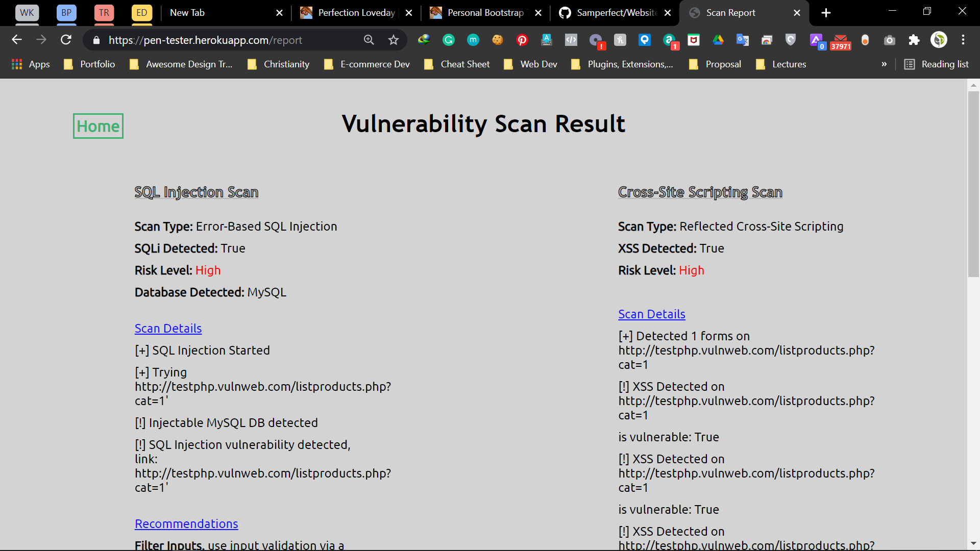
Task: Open the TR tab group
Action: click(x=104, y=13)
